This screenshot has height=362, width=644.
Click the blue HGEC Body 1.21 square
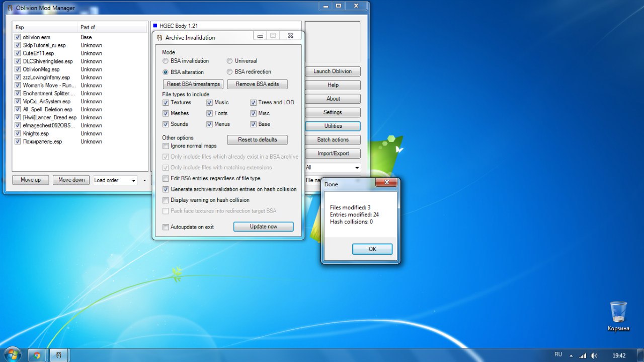(155, 25)
